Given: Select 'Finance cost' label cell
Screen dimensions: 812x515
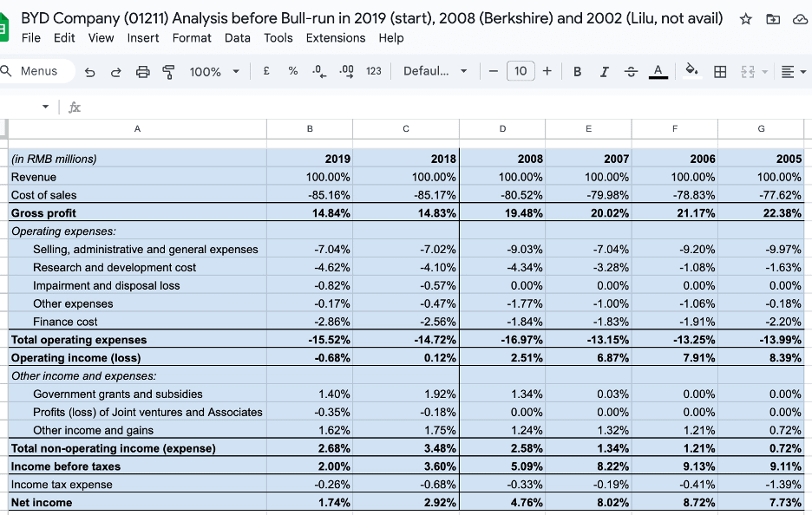Looking at the screenshot, I should pyautogui.click(x=137, y=322).
